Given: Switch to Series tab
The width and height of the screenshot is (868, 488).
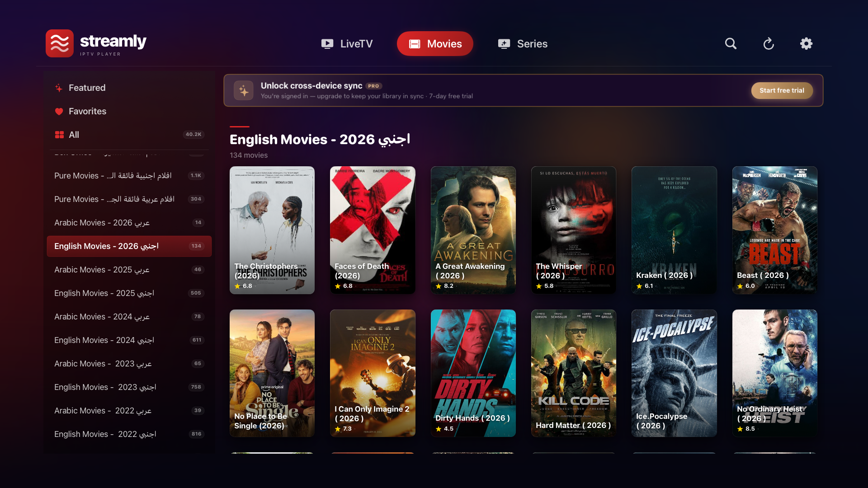Looking at the screenshot, I should point(523,44).
